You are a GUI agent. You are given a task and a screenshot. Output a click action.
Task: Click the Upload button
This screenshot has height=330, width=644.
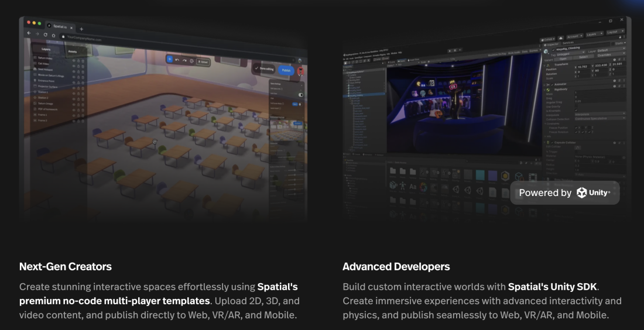click(203, 62)
